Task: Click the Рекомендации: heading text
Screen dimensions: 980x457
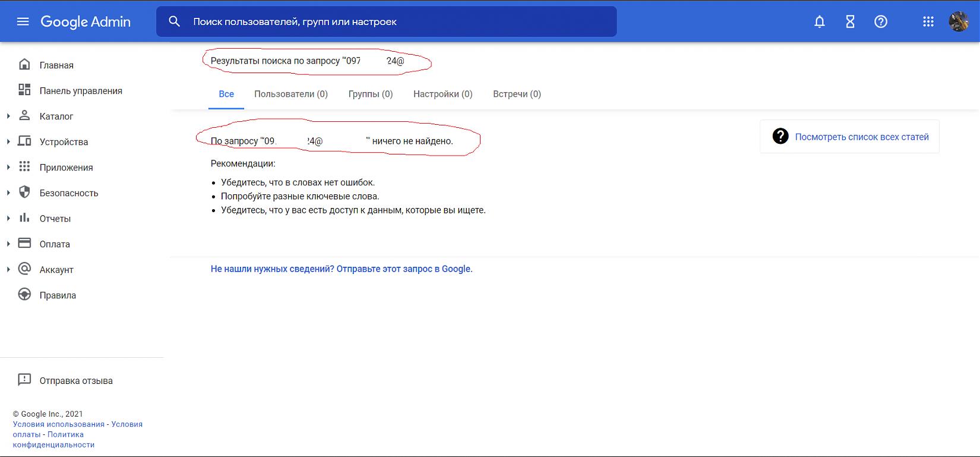Action: (x=243, y=163)
